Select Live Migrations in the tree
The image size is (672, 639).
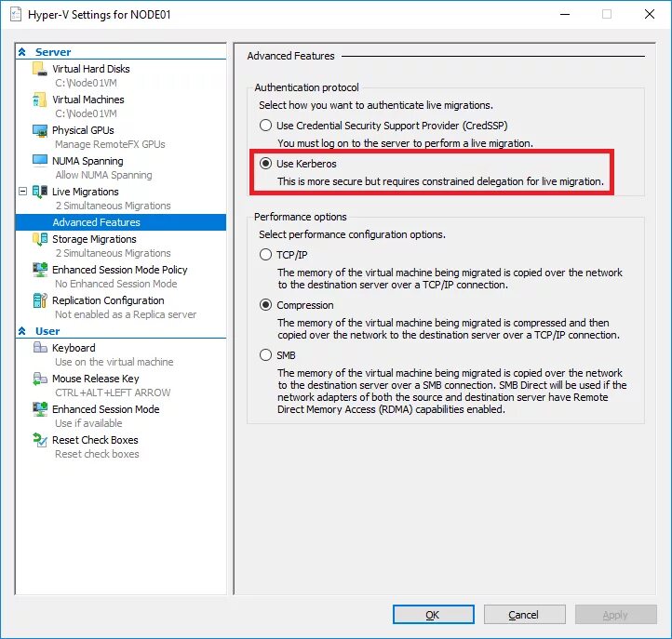[x=86, y=192]
